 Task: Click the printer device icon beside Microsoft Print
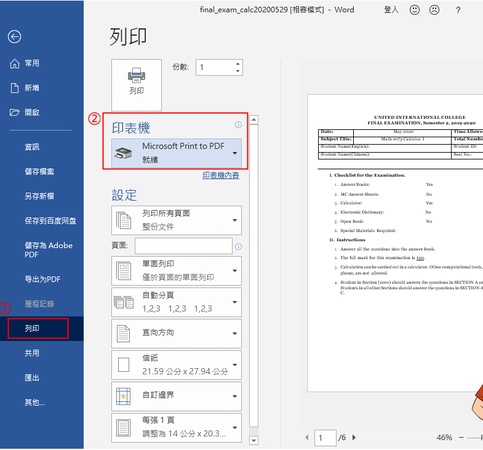(x=123, y=153)
